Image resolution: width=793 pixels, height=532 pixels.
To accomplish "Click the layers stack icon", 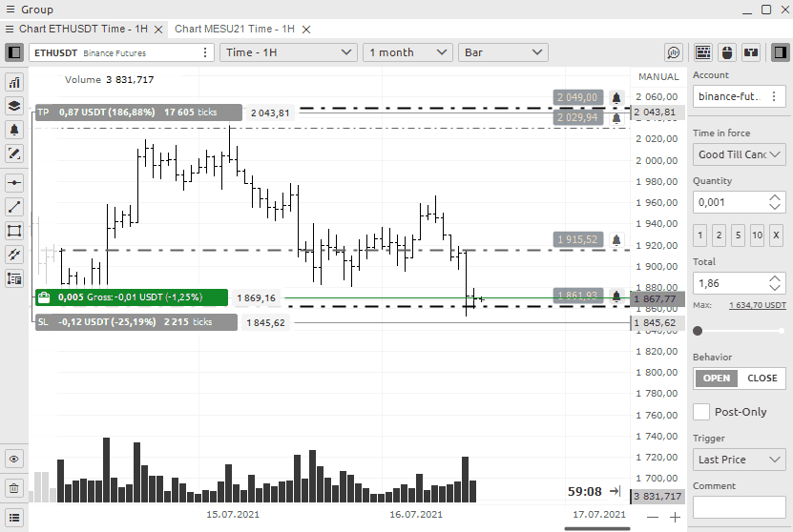I will pyautogui.click(x=14, y=106).
